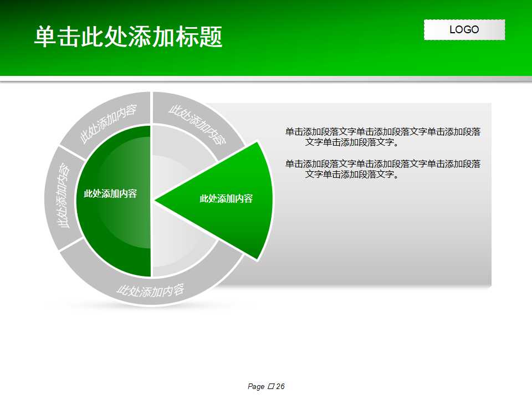This screenshot has height=399, width=532.
Task: Click the second paragraph in the gray panel
Action: (x=383, y=169)
